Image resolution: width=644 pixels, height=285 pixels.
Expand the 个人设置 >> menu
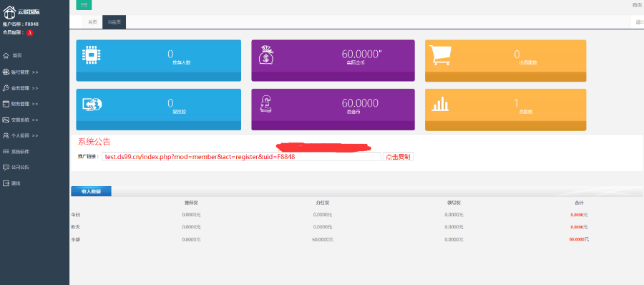(24, 135)
